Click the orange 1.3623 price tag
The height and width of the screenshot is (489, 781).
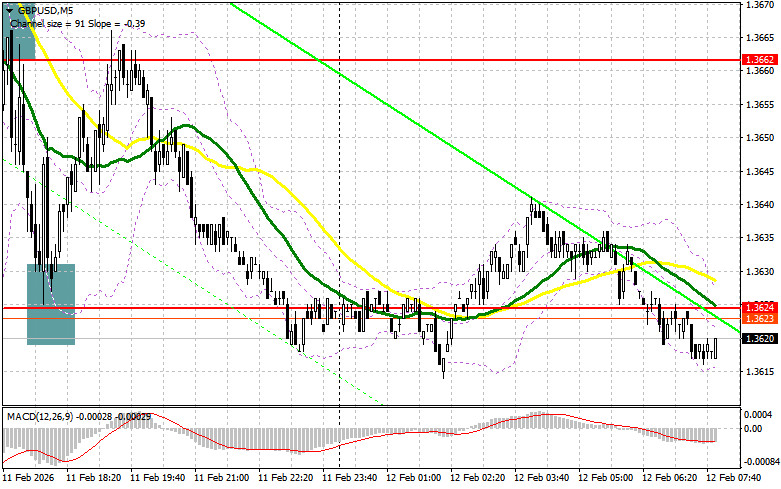759,318
